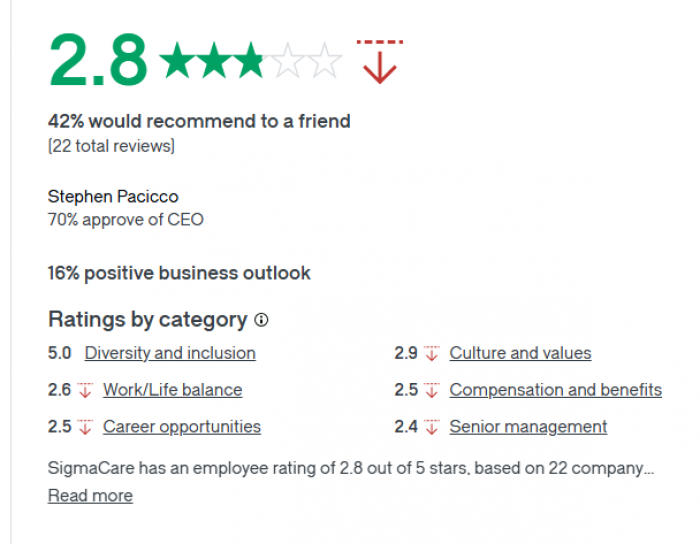Open Diversity and inclusion ratings
The width and height of the screenshot is (700, 544).
170,353
